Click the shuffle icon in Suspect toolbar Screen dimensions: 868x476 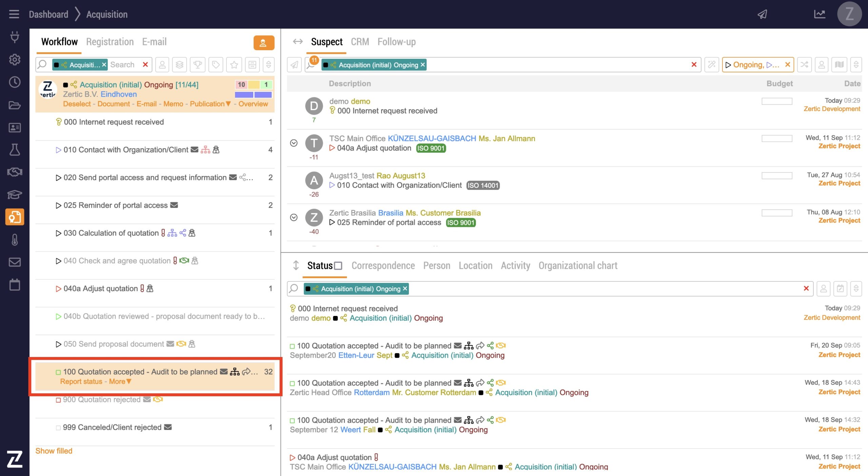point(804,64)
